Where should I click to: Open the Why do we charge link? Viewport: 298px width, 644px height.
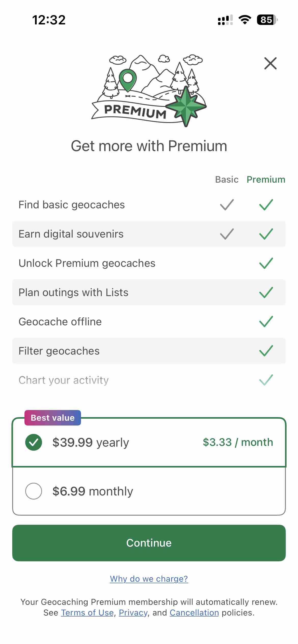point(149,579)
